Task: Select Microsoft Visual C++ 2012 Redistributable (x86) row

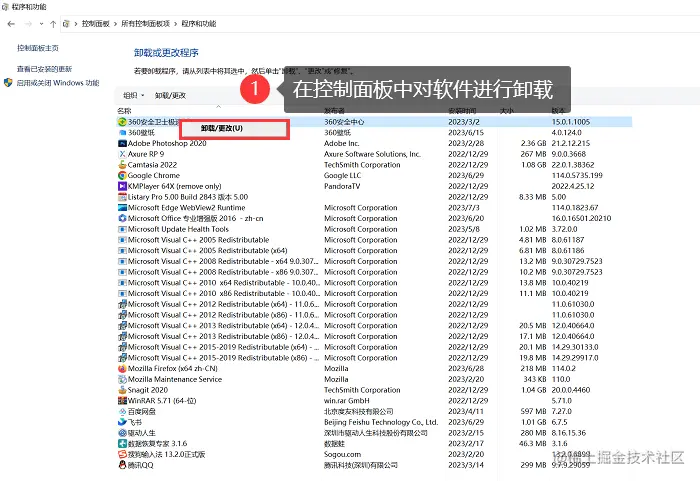Action: (374, 315)
